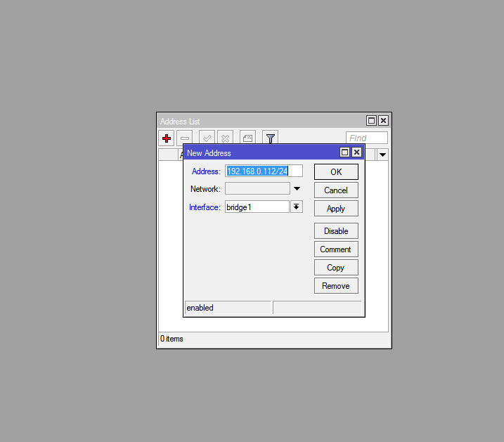The image size is (504, 442).
Task: Click the Apply button
Action: click(x=336, y=209)
